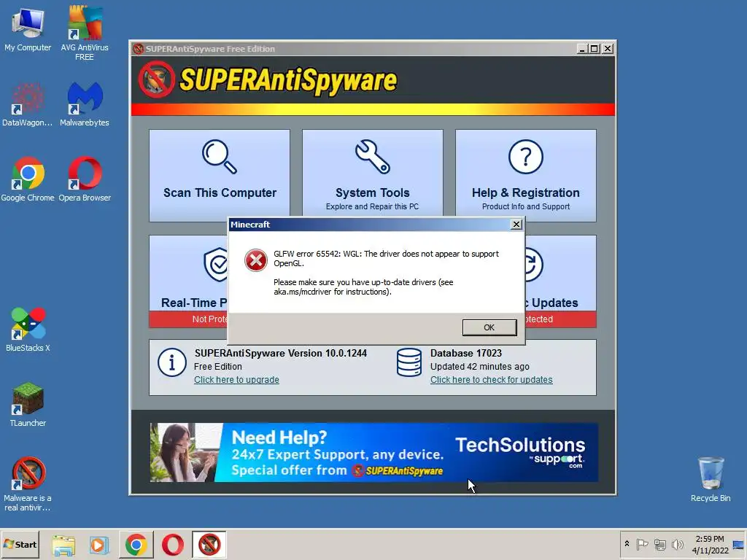Click the database stack icon
Screen dimensions: 747x560
pos(409,362)
